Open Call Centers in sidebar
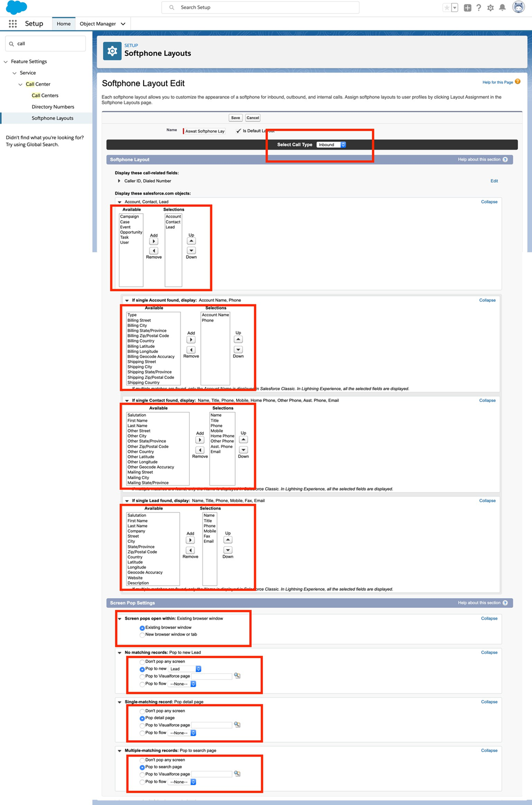The height and width of the screenshot is (805, 532). point(45,95)
